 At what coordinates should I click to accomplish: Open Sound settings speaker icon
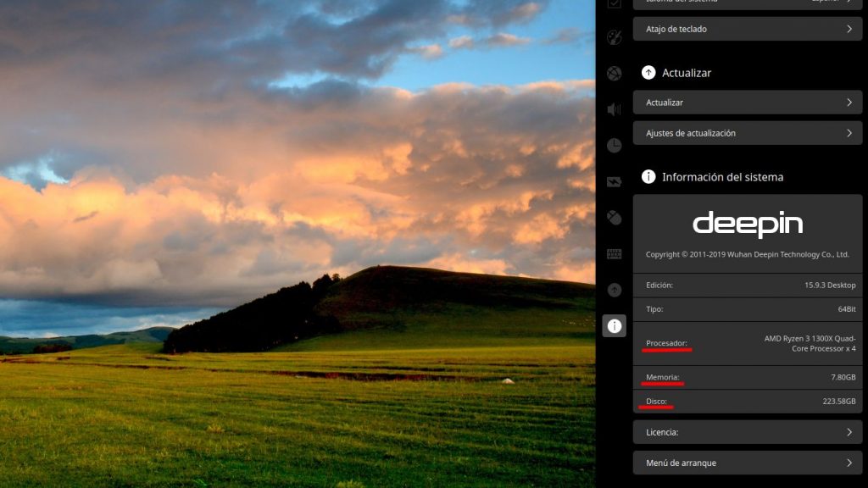[615, 109]
